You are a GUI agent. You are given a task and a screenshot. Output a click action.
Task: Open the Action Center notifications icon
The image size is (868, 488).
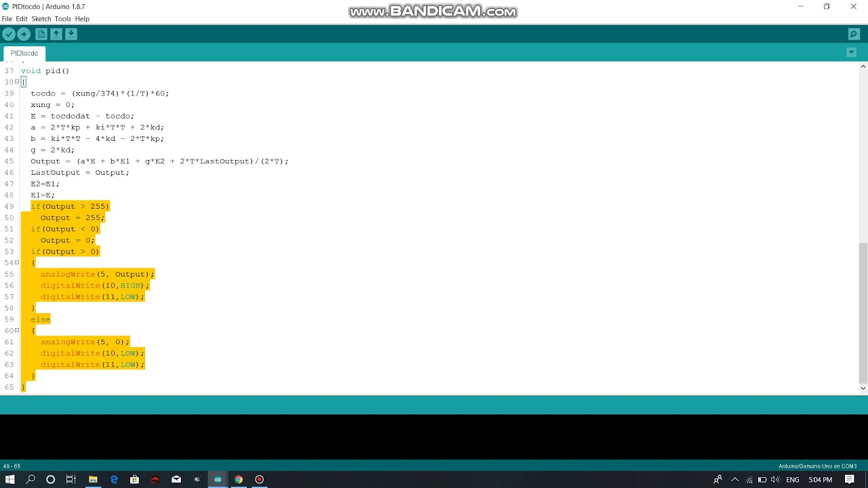(x=850, y=479)
